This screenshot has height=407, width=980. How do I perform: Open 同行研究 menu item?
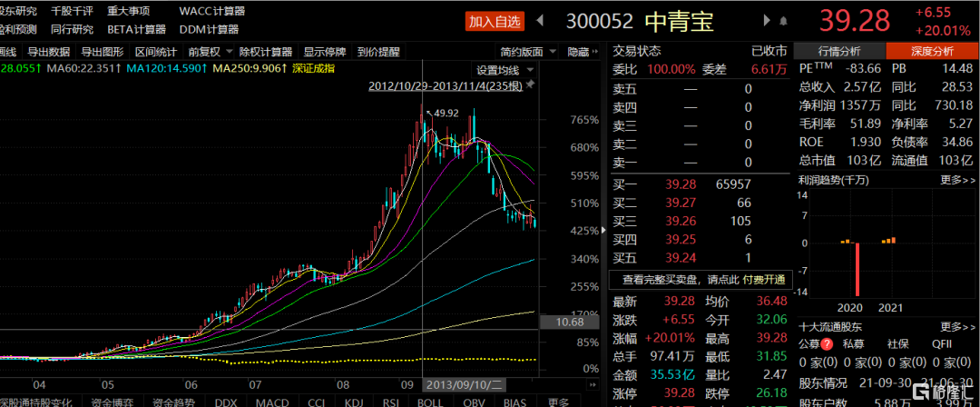[x=72, y=29]
